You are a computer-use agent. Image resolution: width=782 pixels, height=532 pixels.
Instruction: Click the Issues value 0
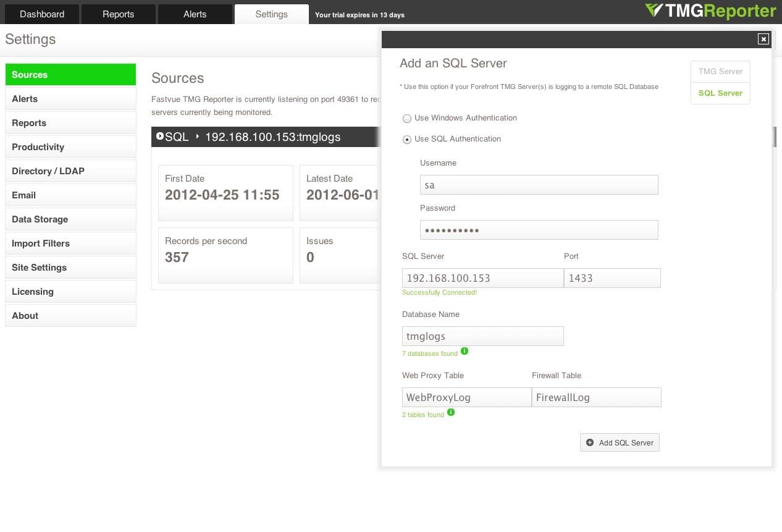(310, 257)
